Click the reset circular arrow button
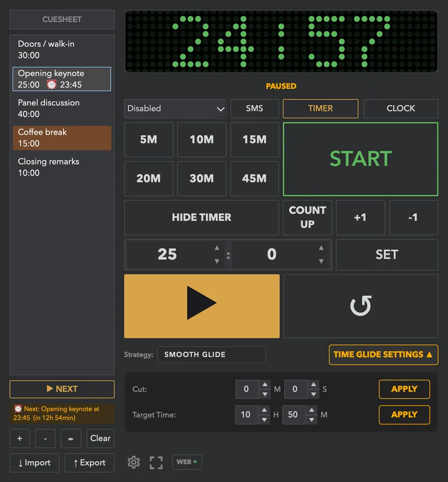The image size is (448, 482). 360,306
